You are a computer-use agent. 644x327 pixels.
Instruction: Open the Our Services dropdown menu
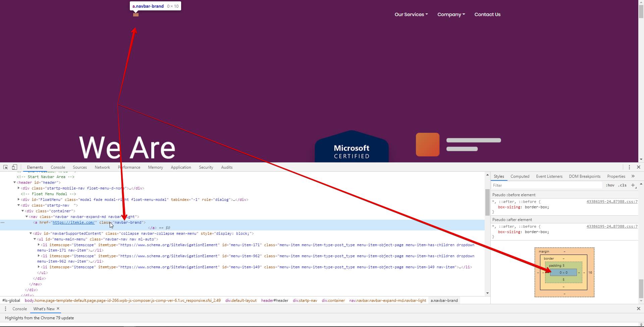click(411, 14)
